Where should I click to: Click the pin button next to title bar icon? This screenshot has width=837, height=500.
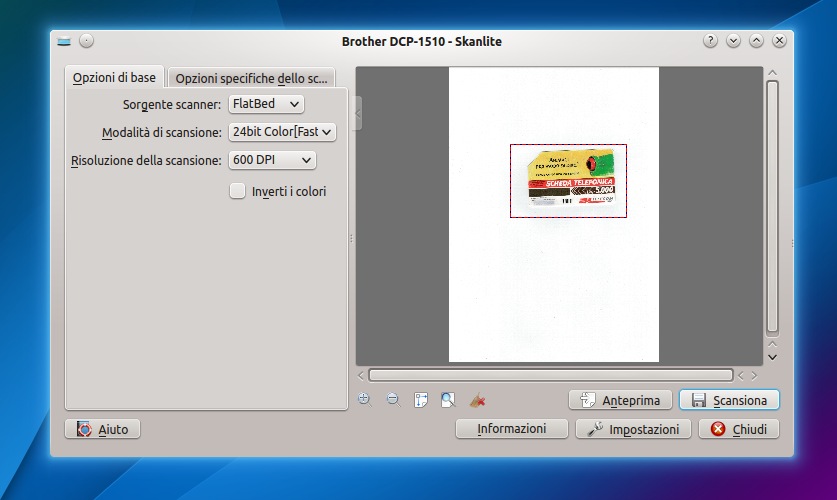pyautogui.click(x=86, y=41)
